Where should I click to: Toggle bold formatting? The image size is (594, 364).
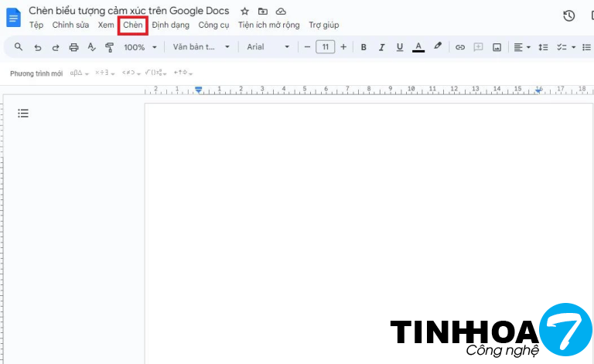[x=364, y=47]
